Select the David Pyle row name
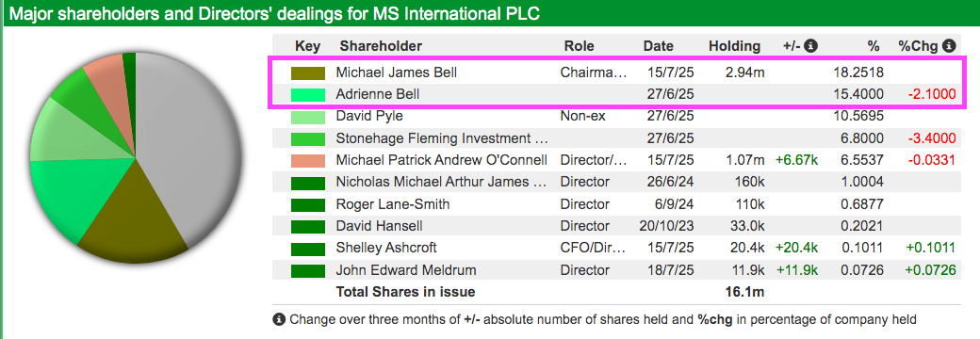980x339 pixels. tap(369, 116)
